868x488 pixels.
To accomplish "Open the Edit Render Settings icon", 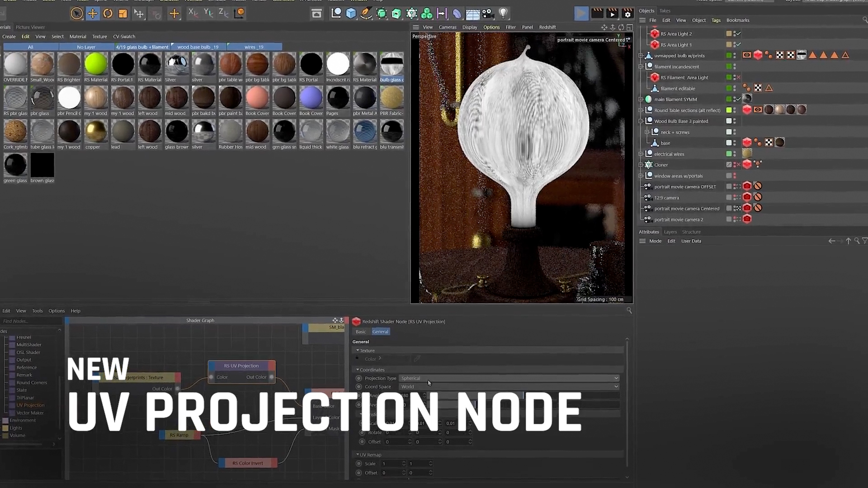I will coord(627,14).
